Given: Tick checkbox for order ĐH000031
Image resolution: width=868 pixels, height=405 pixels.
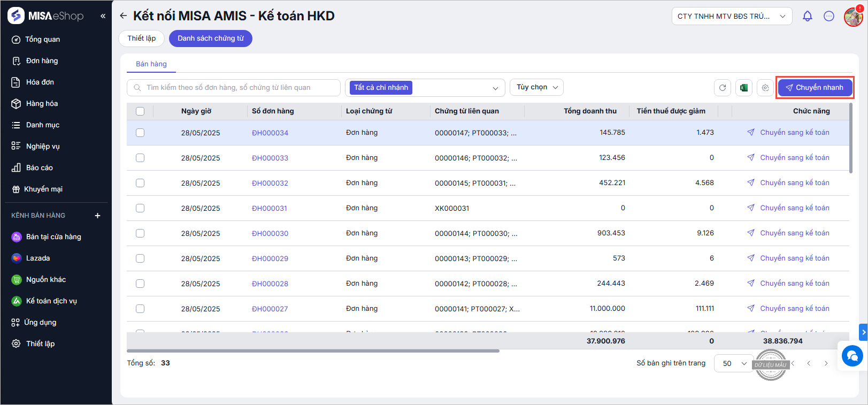Looking at the screenshot, I should [x=140, y=208].
